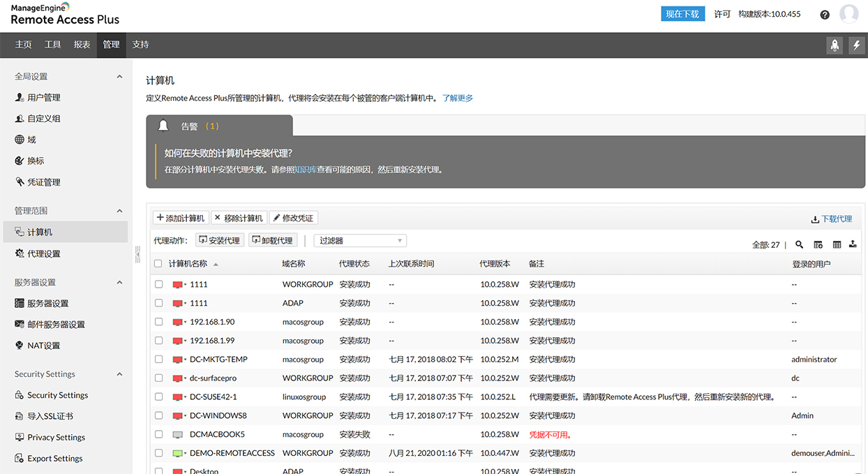The width and height of the screenshot is (868, 474).
Task: Click the rocket quick-launch icon
Action: pos(835,45)
